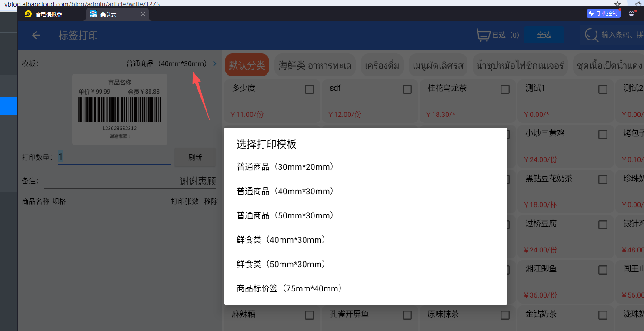Click the barcode label preview thumbnail
The width and height of the screenshot is (644, 331).
120,109
